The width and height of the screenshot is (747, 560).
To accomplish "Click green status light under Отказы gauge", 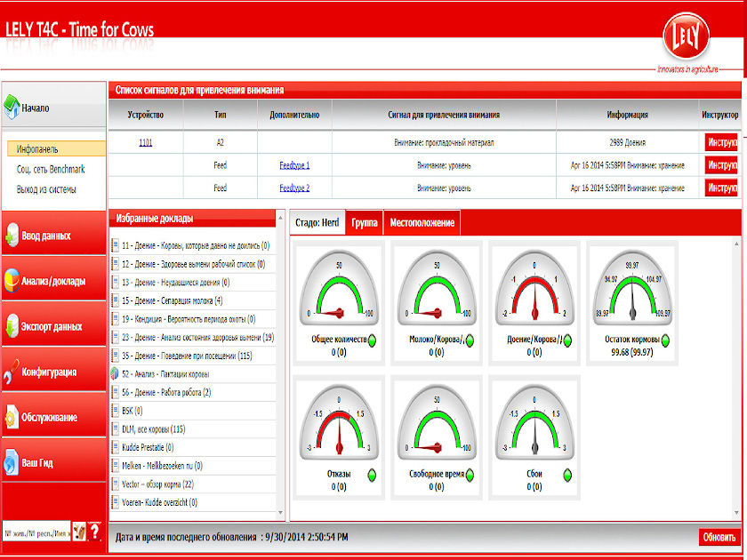I will pos(372,475).
